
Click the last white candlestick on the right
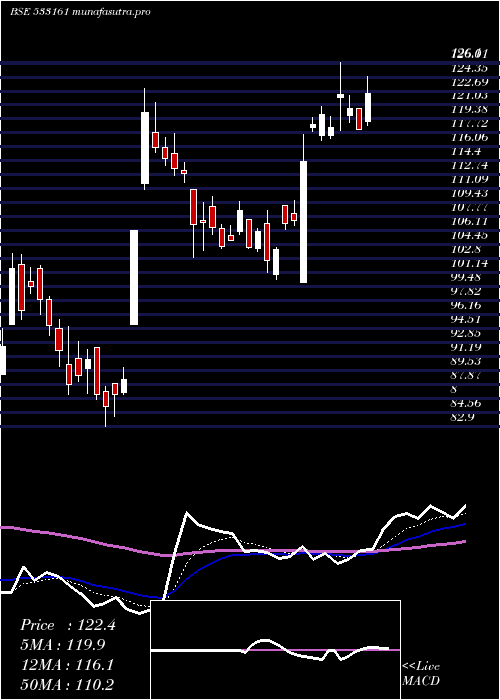pos(368,107)
